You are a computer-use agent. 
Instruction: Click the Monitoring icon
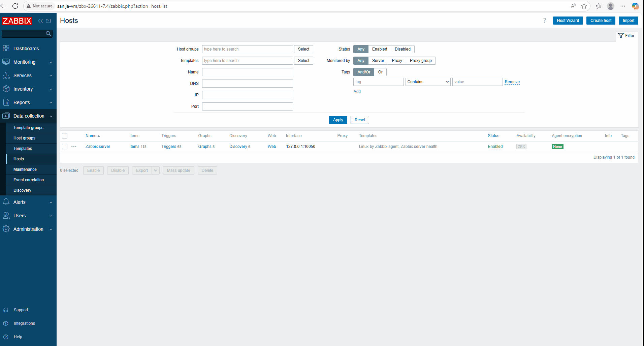[6, 62]
